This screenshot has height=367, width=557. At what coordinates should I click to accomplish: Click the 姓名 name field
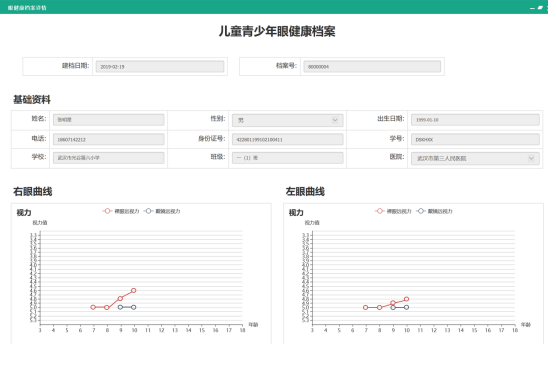(108, 120)
